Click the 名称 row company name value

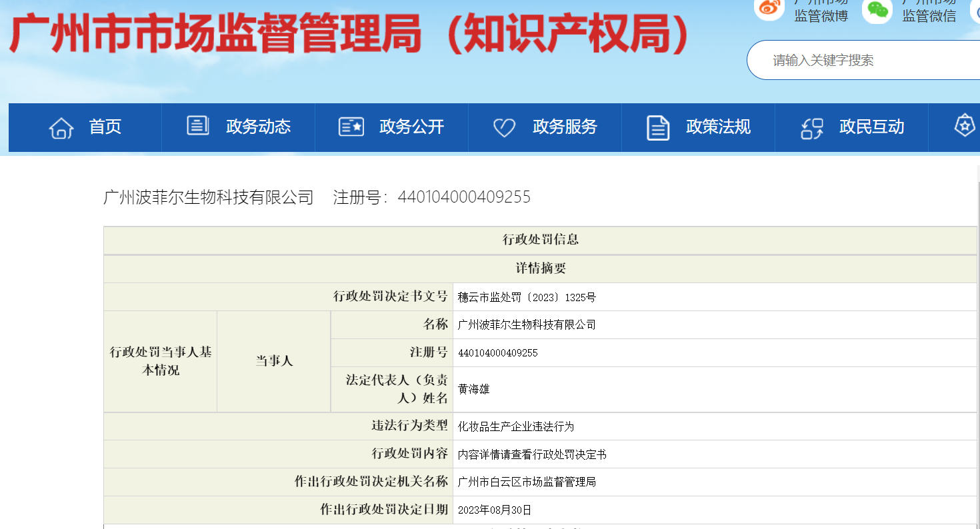click(527, 325)
